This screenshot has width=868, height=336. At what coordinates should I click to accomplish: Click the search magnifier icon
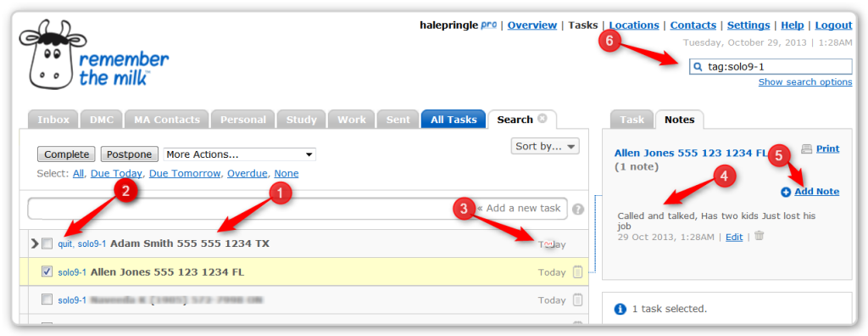coord(698,66)
